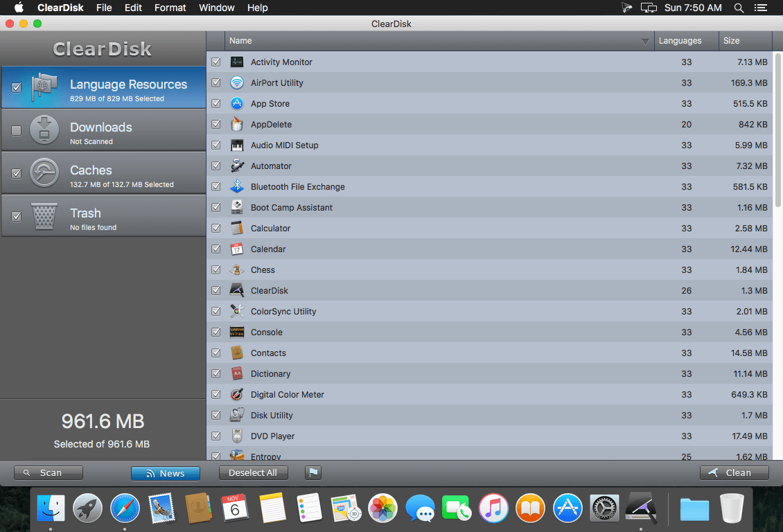
Task: Check the Downloads category checkbox
Action: [x=17, y=130]
